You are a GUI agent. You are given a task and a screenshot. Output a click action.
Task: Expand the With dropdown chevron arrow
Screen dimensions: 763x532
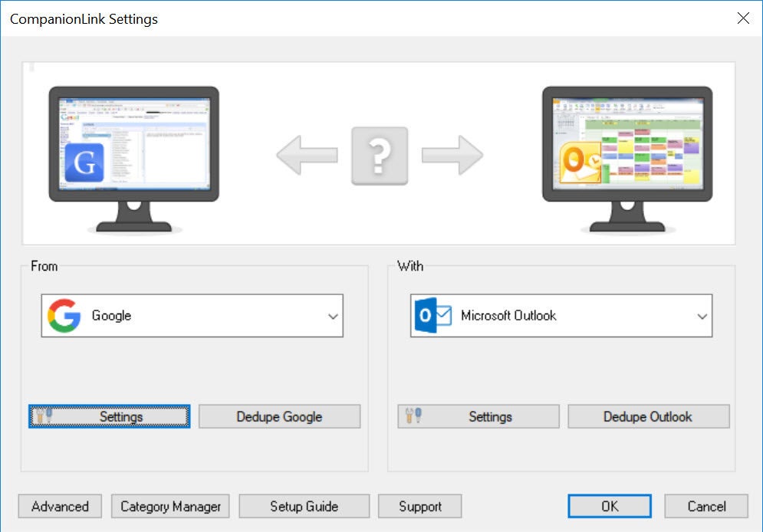(702, 317)
